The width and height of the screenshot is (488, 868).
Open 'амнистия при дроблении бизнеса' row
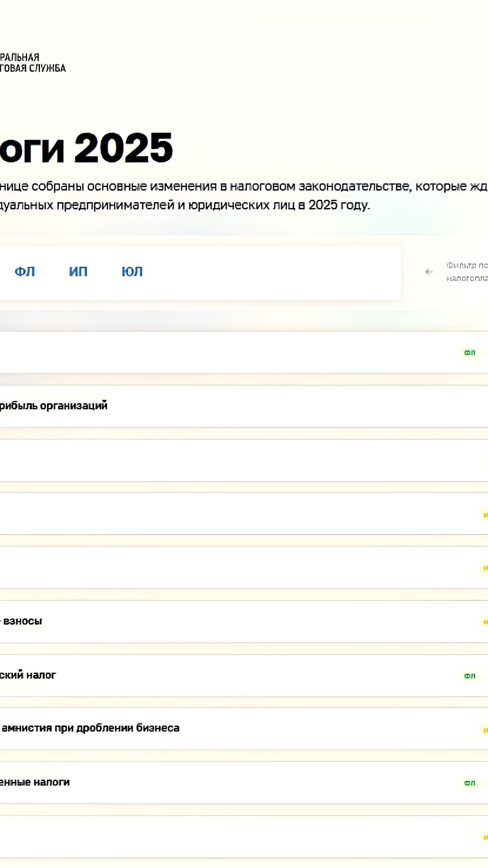[x=244, y=728]
